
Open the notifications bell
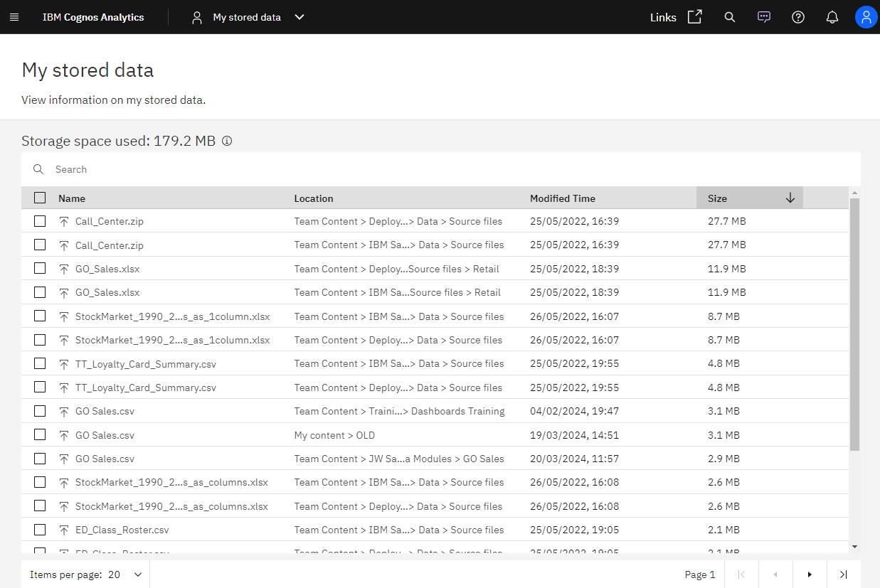click(x=832, y=17)
